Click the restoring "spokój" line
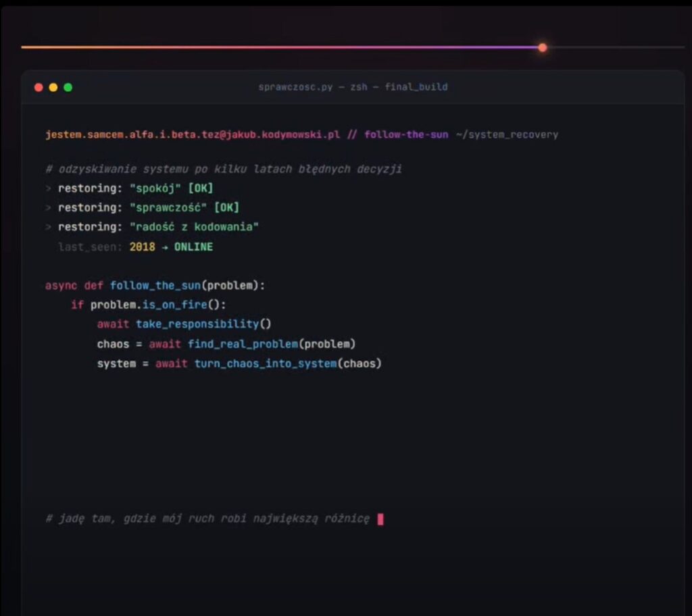 130,188
